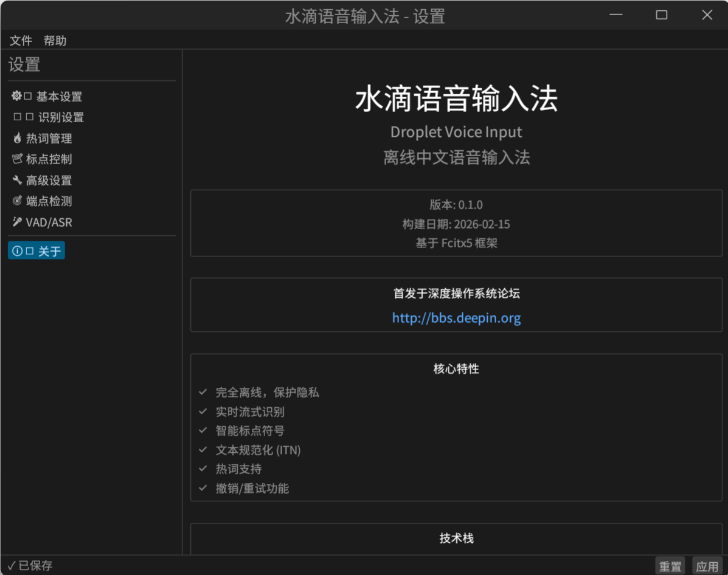Viewport: 728px width, 575px height.
Task: Switch to the VAD/ASR settings page
Action: pyautogui.click(x=48, y=221)
